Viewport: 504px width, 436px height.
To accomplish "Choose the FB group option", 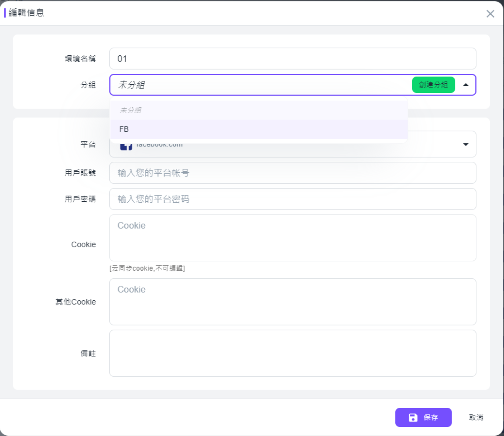I will [x=259, y=129].
